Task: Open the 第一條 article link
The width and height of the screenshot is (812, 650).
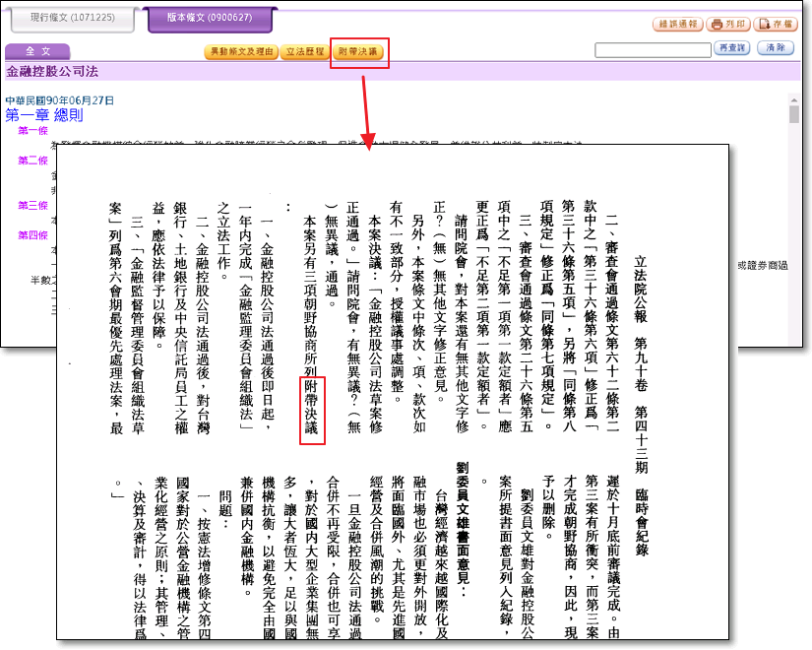Action: (32, 130)
